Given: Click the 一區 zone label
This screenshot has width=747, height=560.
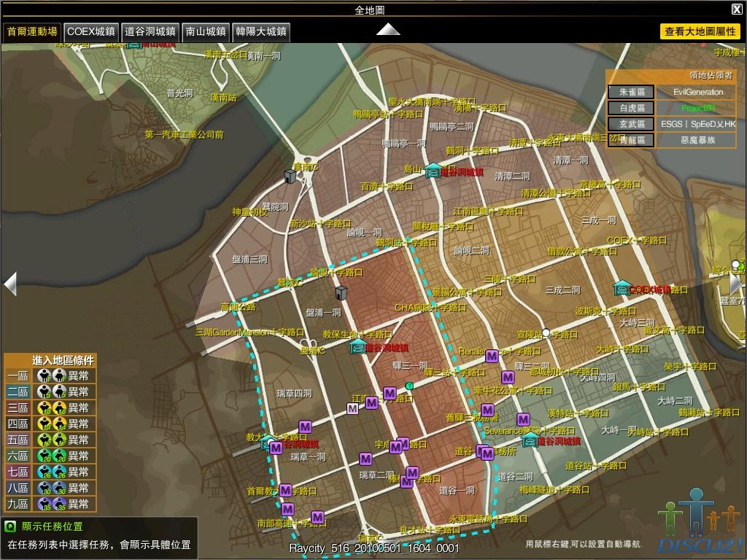Looking at the screenshot, I should click(x=18, y=376).
